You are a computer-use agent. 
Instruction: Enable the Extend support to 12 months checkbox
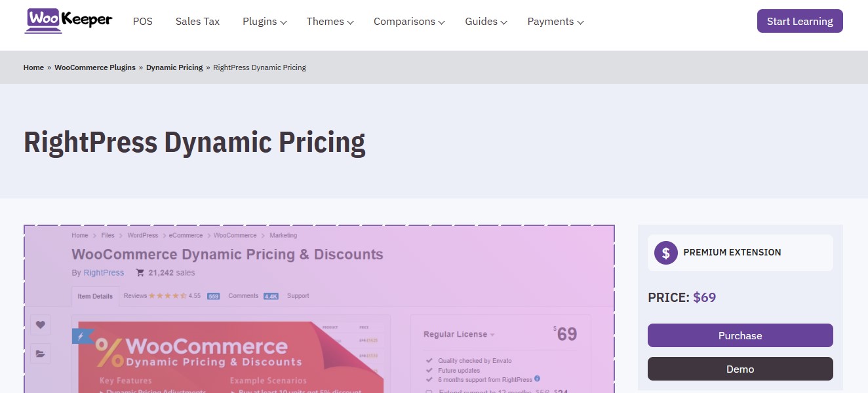tap(429, 391)
